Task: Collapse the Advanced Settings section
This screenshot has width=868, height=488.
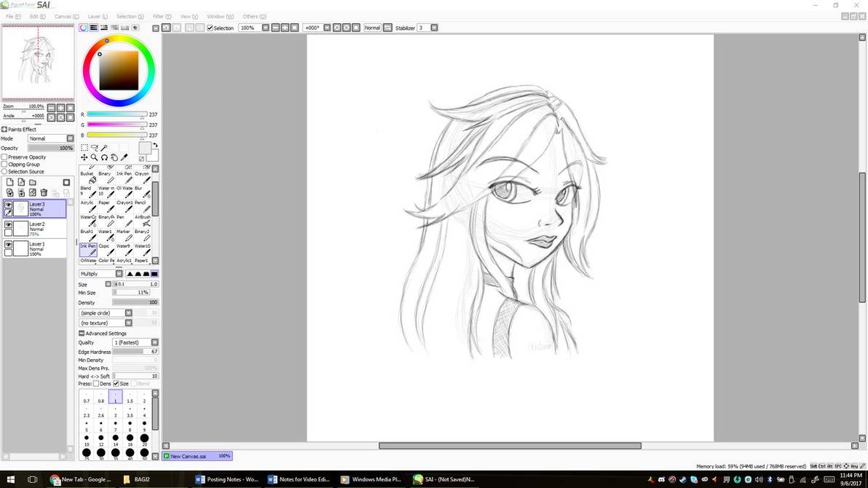Action: tap(82, 334)
